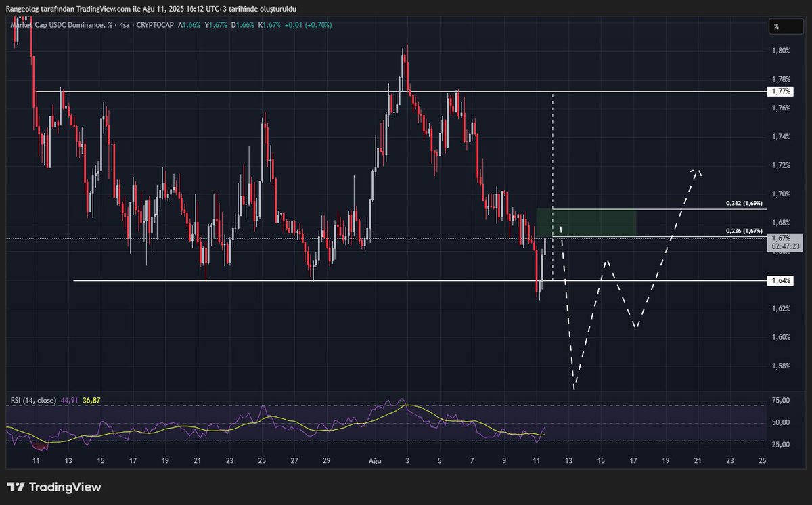
Task: Click the RSI (14, close) indicator title
Action: 33,401
